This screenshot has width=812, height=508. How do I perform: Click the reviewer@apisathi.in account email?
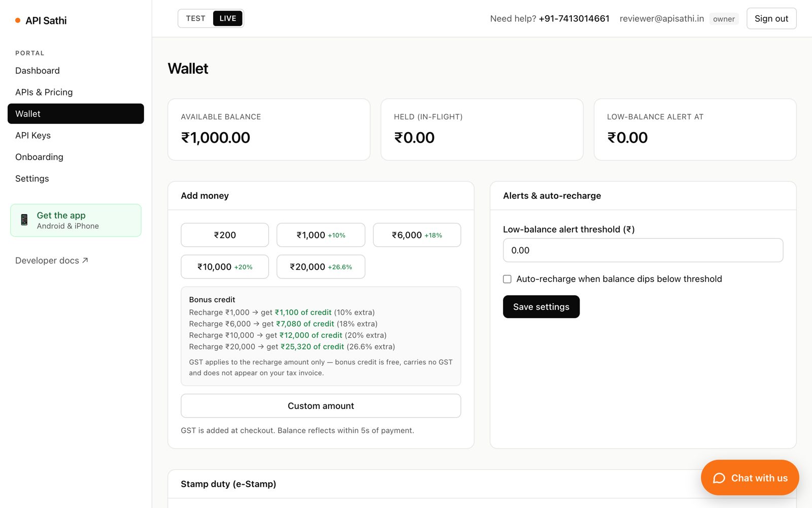point(662,18)
